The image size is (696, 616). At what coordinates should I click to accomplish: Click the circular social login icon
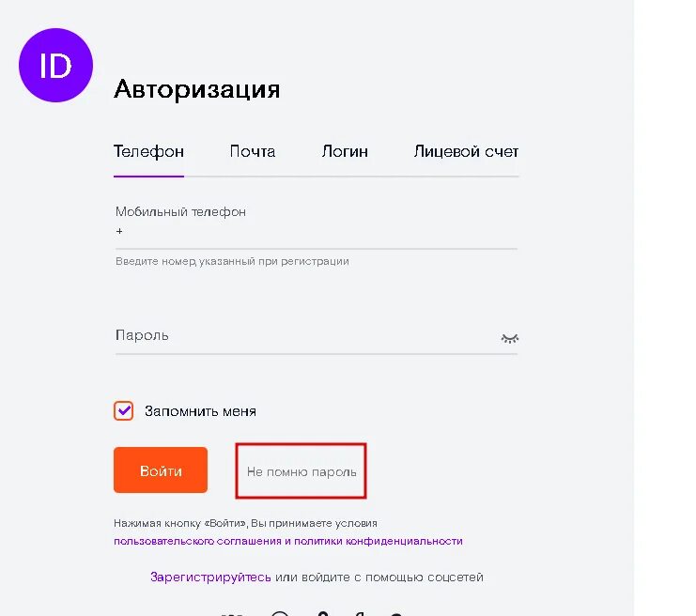pos(280,613)
